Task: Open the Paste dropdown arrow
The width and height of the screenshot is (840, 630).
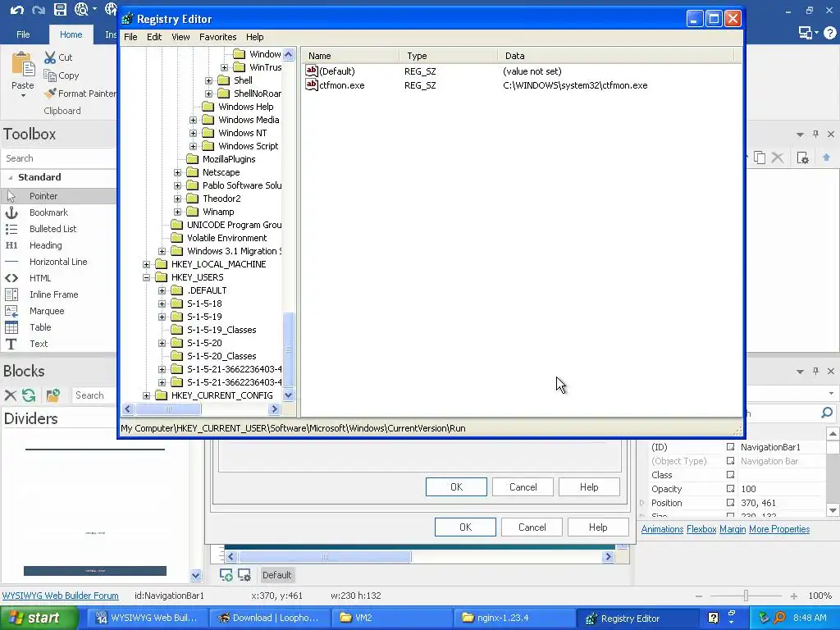Action: click(x=23, y=96)
